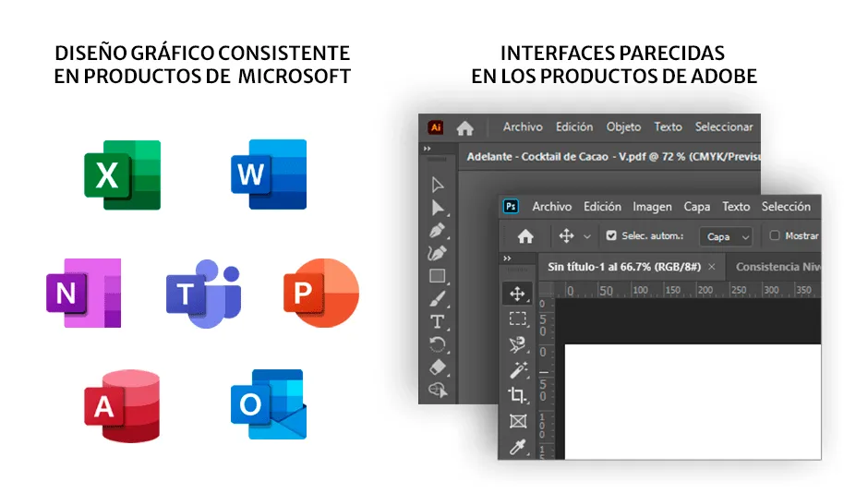868x493 pixels.
Task: Select the Crop tool in Photoshop
Action: (x=518, y=395)
